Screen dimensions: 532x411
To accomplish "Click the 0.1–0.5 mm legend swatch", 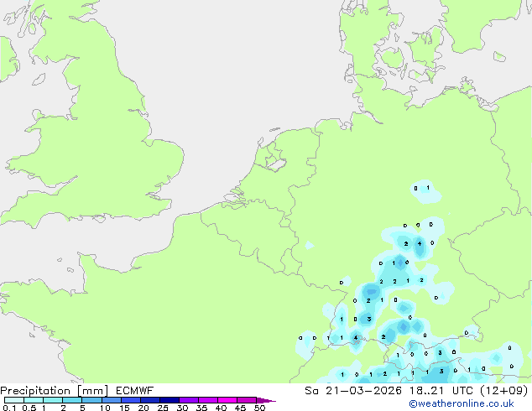I will click(14, 400).
